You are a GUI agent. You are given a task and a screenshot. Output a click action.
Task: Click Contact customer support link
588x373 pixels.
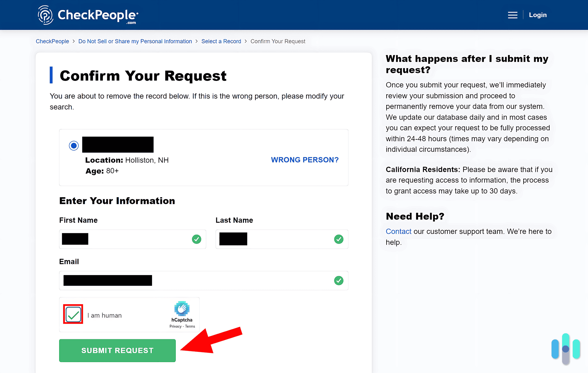398,231
